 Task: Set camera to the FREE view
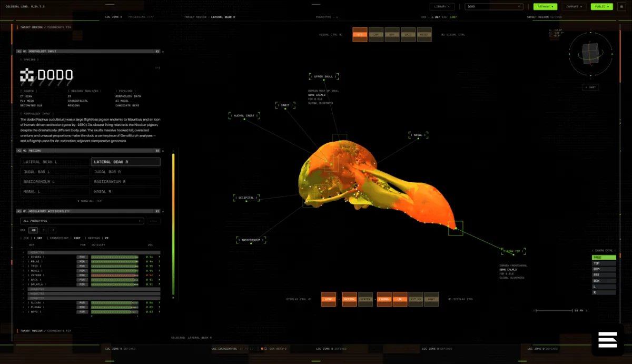coord(604,258)
